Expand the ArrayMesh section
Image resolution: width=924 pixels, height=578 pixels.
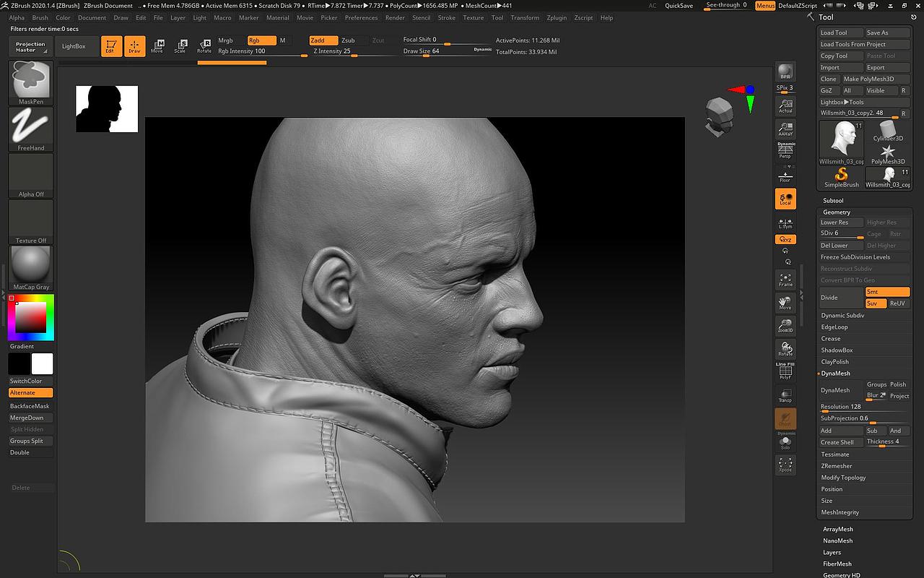point(837,529)
